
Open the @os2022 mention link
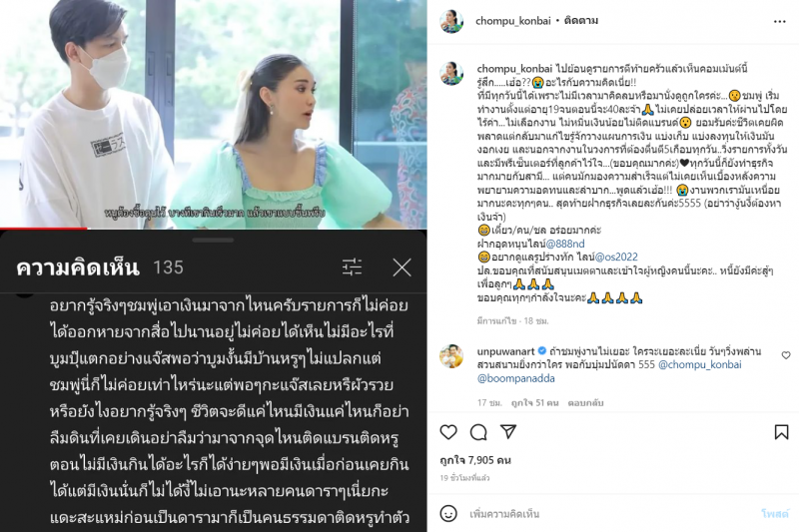[616, 258]
